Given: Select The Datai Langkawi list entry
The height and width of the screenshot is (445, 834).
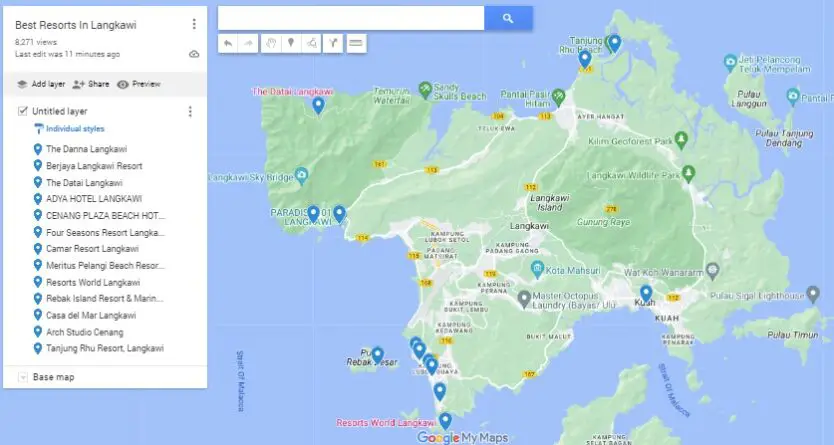Looking at the screenshot, I should pyautogui.click(x=84, y=182).
